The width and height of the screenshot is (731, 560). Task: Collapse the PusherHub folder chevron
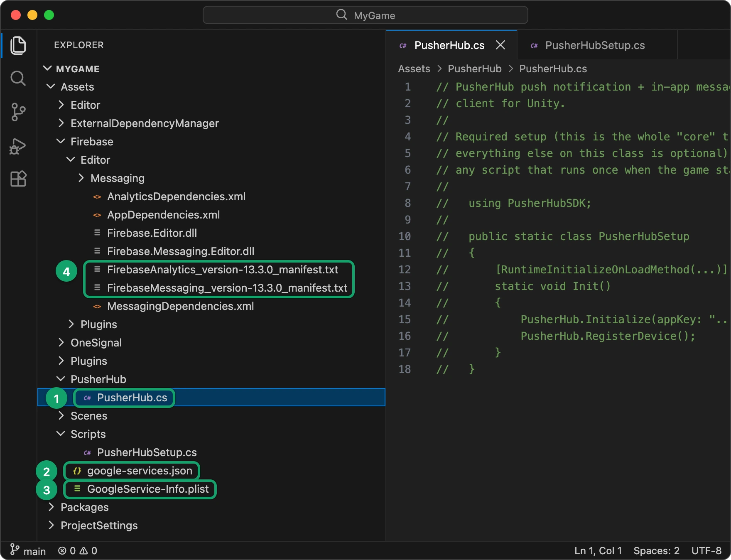[61, 379]
